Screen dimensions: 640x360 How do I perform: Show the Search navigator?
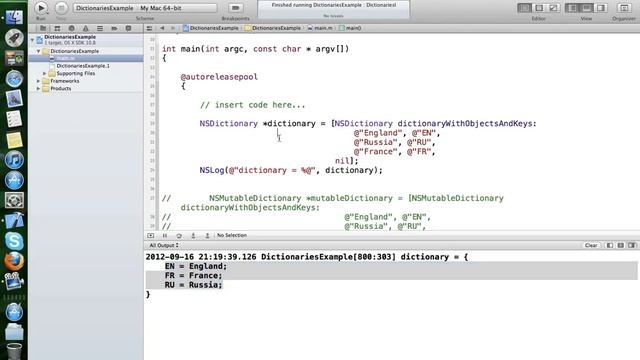click(71, 28)
